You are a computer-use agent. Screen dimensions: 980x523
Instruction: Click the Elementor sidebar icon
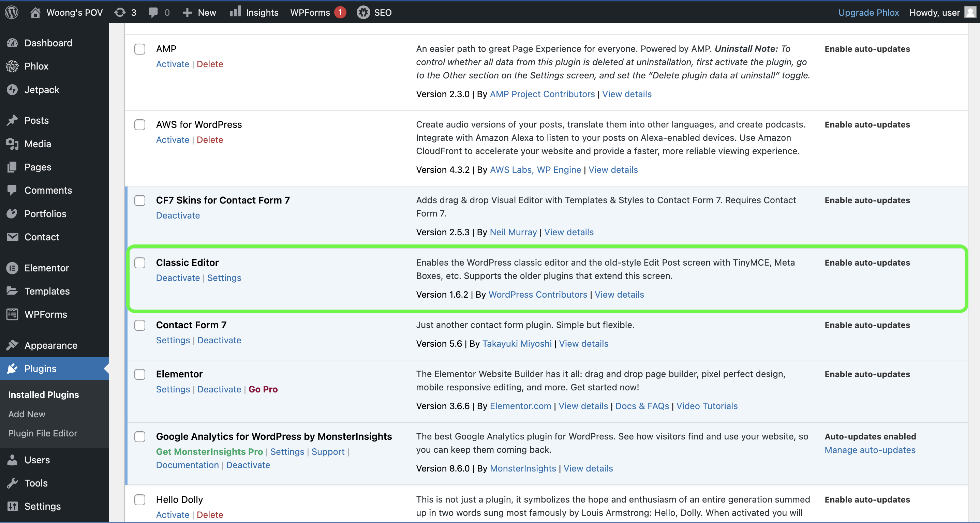coord(12,268)
